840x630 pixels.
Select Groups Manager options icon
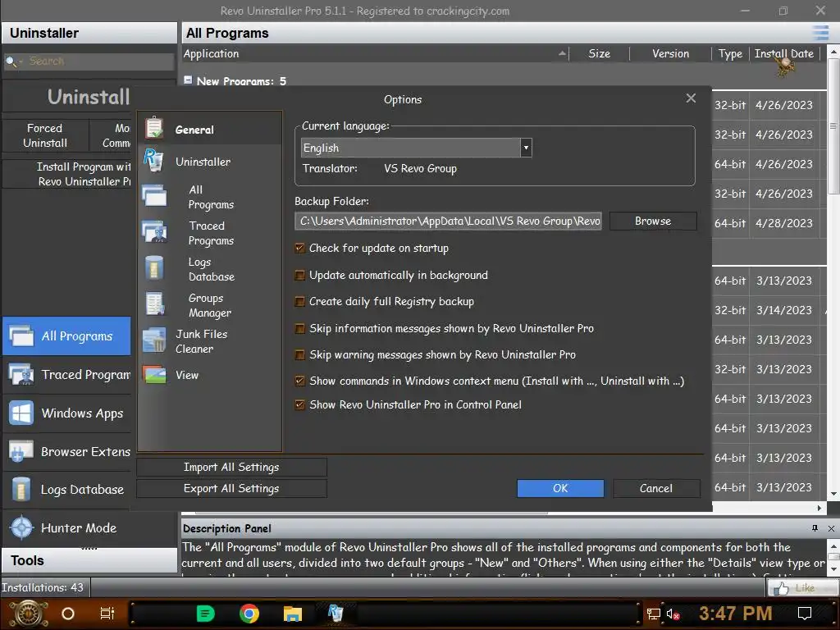point(155,304)
